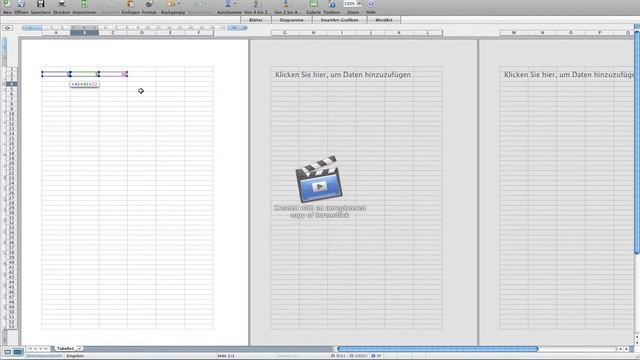
Task: Select column A header
Action: (56, 33)
